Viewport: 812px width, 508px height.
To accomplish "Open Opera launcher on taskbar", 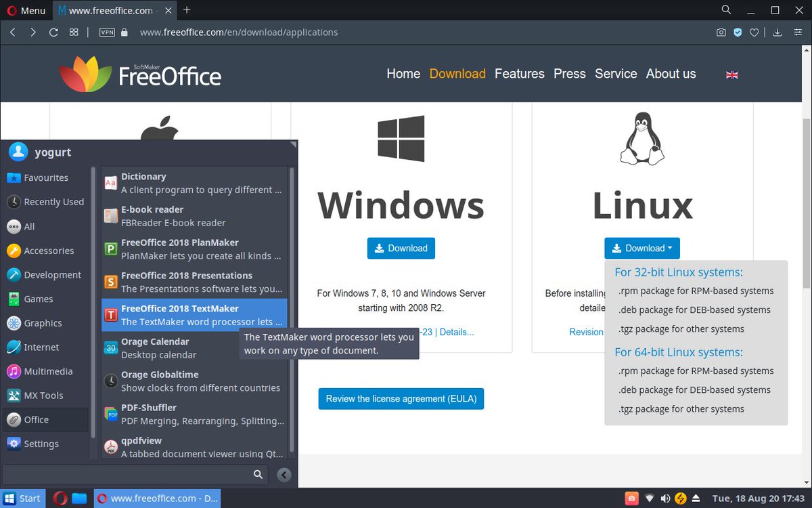I will (60, 499).
